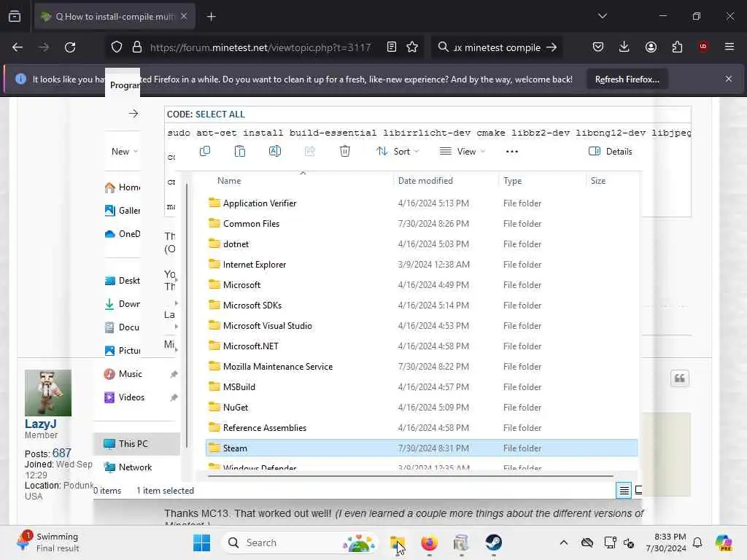Select the Internet Explorer folder
This screenshot has width=747, height=560.
tap(422, 265)
